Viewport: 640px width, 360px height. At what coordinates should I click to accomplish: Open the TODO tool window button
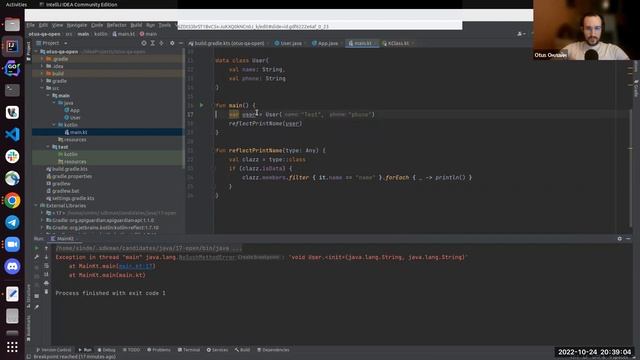pos(131,350)
